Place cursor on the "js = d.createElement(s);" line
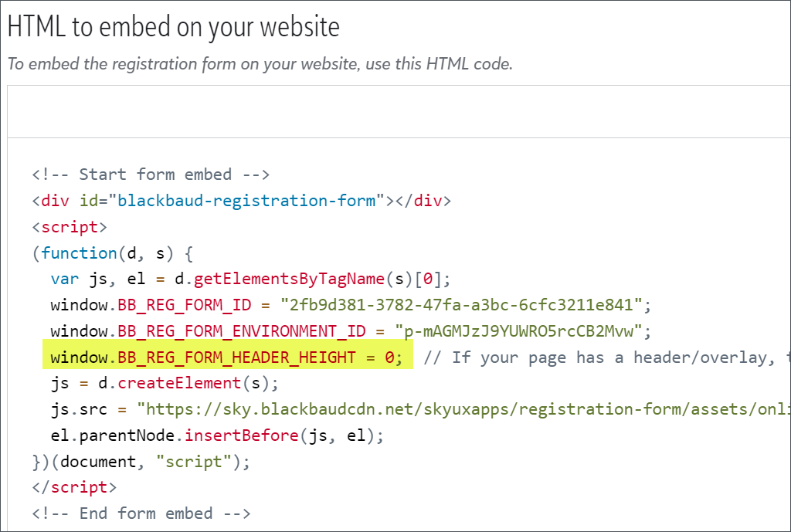Image resolution: width=791 pixels, height=532 pixels. 165,383
